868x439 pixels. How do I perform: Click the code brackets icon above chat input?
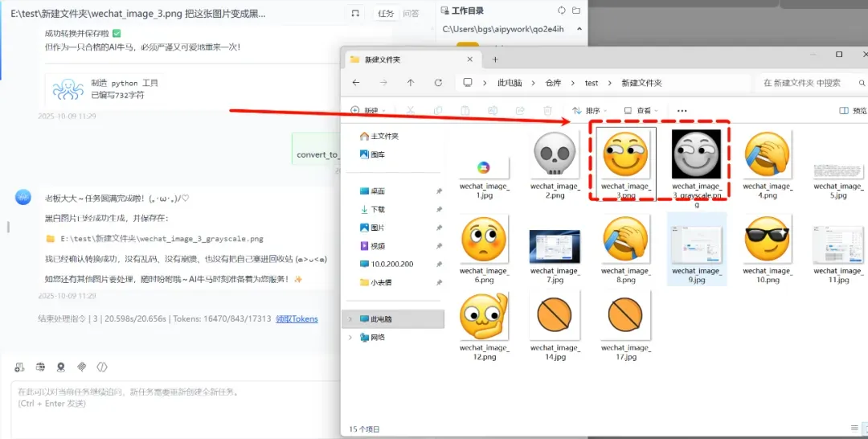[x=102, y=367]
